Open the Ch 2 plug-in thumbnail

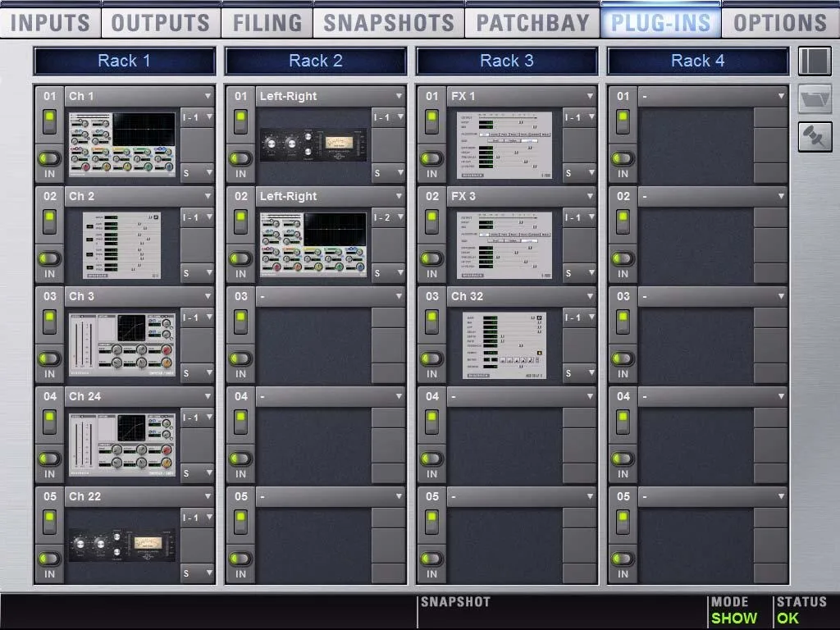pyautogui.click(x=121, y=244)
